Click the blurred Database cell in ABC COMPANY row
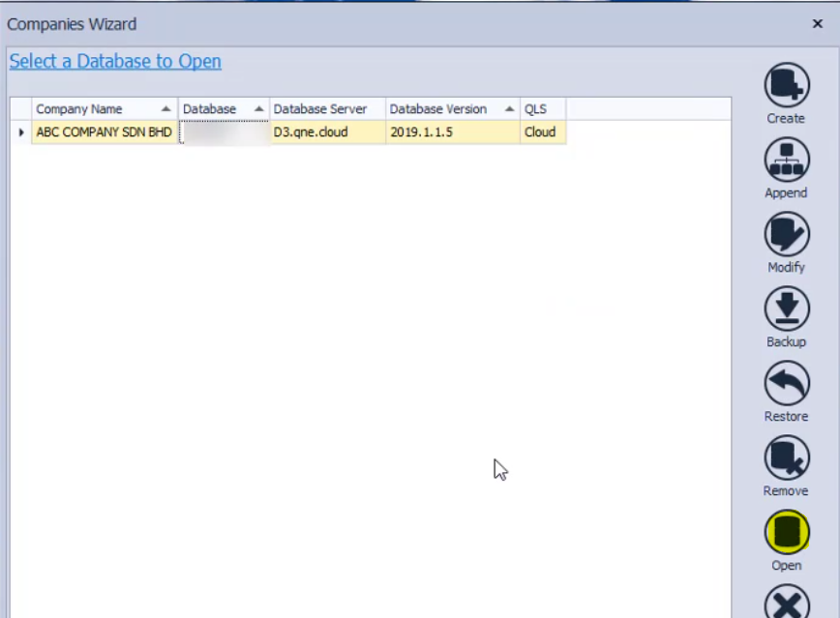 tap(224, 132)
